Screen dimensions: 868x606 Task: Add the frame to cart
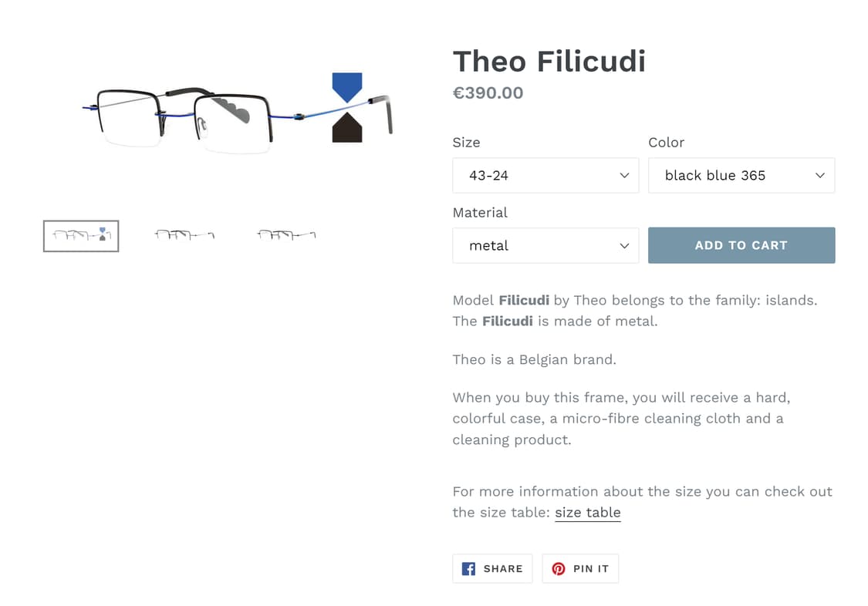pyautogui.click(x=741, y=245)
